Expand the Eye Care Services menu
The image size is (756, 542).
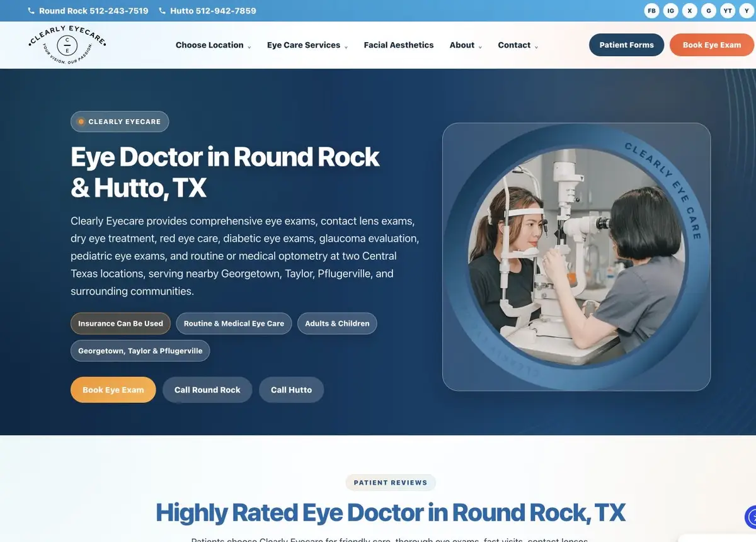(307, 45)
